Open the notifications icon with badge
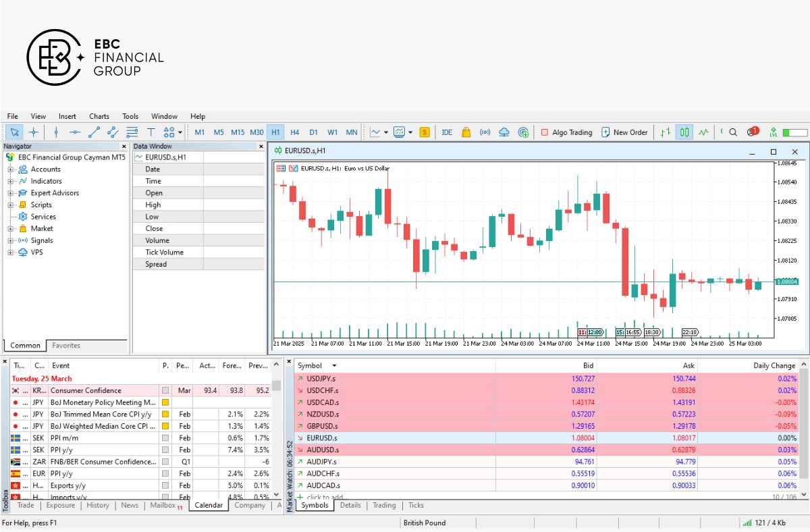The image size is (810, 532). (752, 132)
